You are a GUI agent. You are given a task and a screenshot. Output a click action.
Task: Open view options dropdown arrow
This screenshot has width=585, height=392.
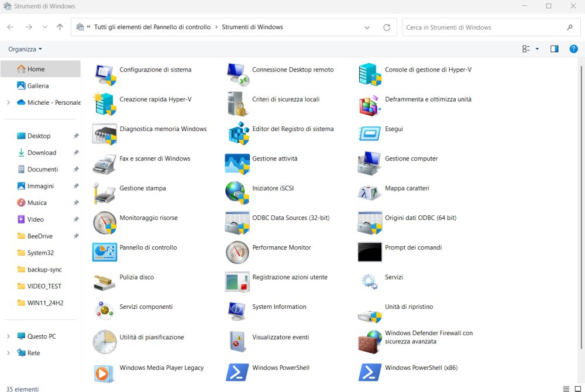(537, 49)
